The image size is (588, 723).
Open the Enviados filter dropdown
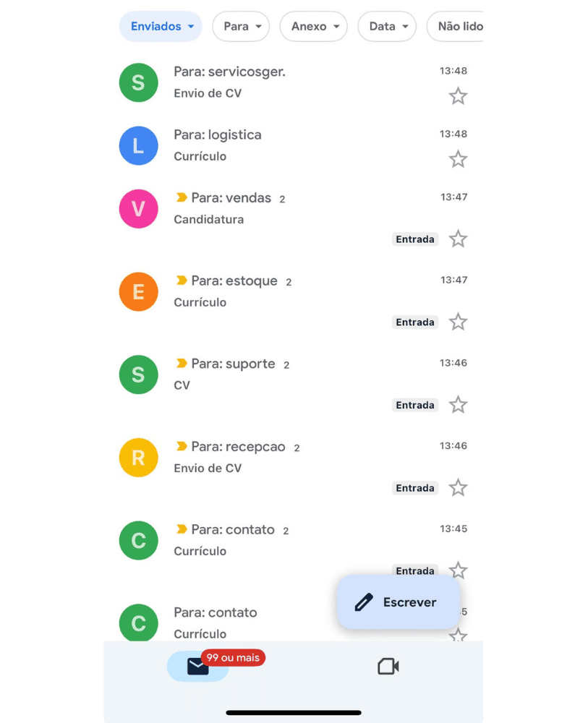[161, 26]
